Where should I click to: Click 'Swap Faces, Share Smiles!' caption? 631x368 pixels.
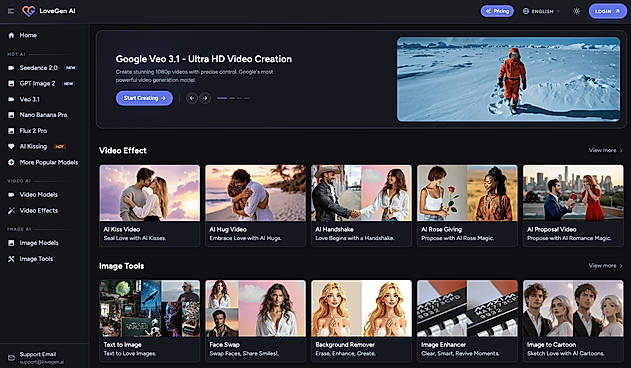(244, 354)
